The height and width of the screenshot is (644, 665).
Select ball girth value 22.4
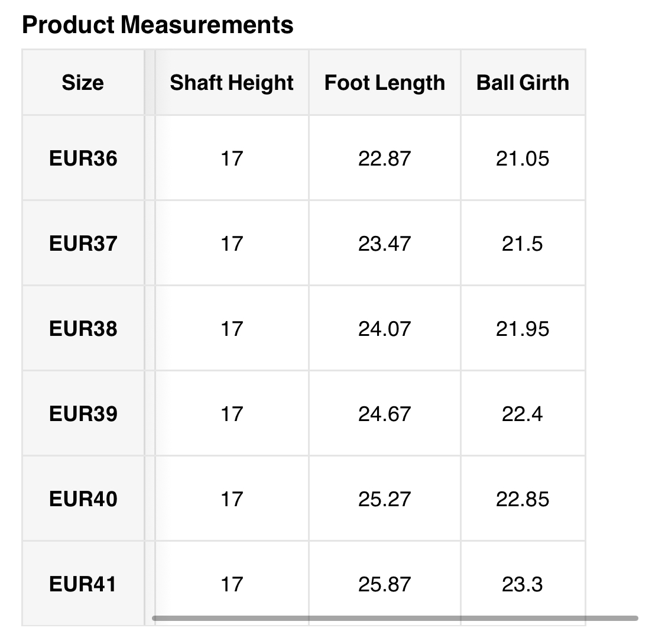523,414
